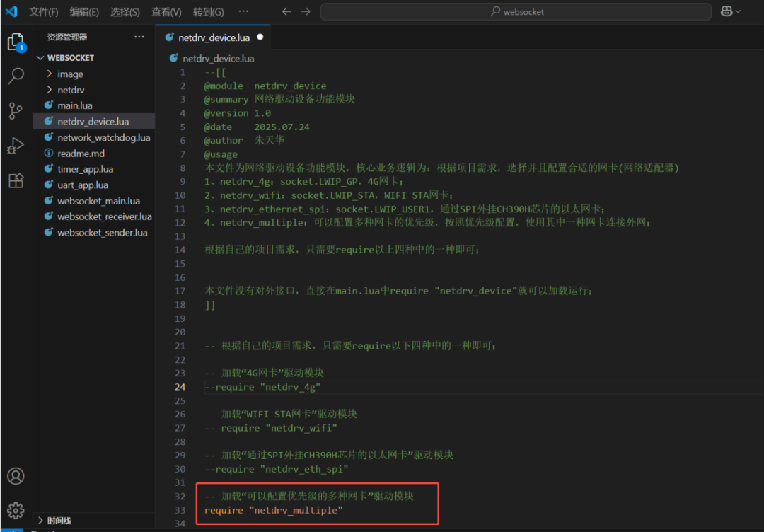Open the Run and Debug icon
Image resolution: width=764 pixels, height=532 pixels.
(16, 146)
